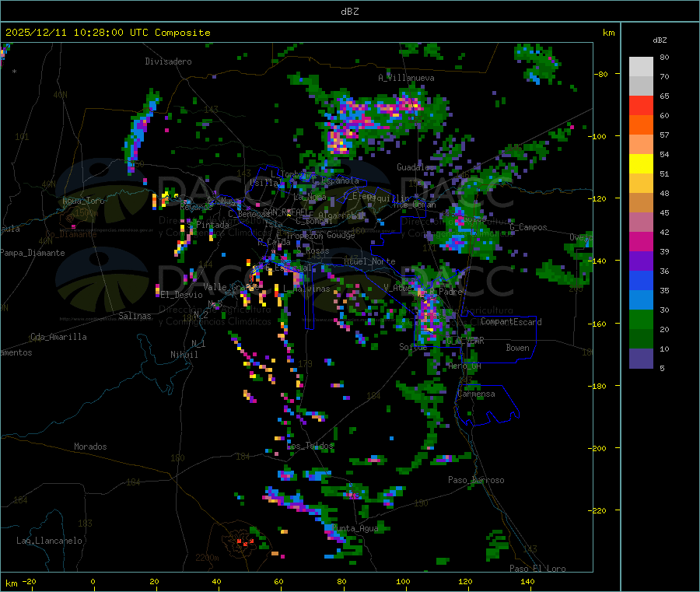This screenshot has width=700, height=592.
Task: Click the 2200m elevation label
Action: [x=207, y=558]
